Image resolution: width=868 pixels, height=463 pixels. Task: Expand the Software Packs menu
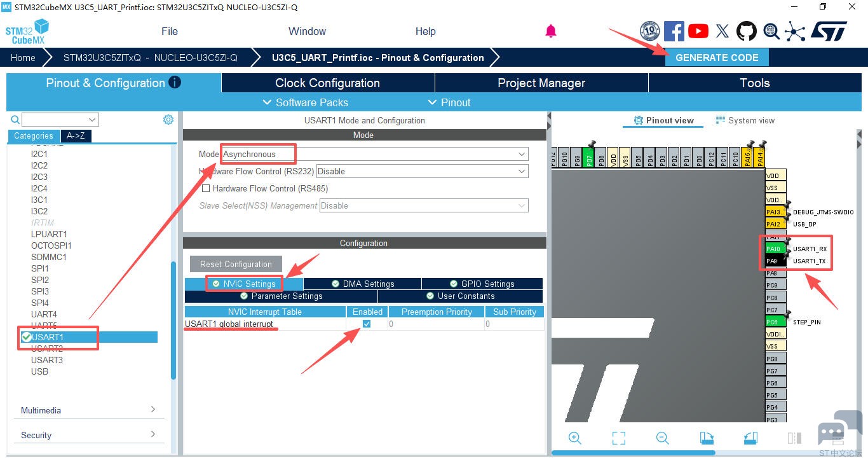[305, 102]
